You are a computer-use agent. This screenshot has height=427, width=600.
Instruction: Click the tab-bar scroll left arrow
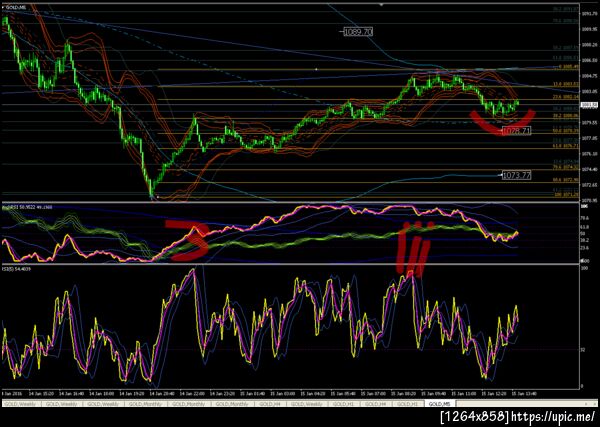[x=586, y=404]
